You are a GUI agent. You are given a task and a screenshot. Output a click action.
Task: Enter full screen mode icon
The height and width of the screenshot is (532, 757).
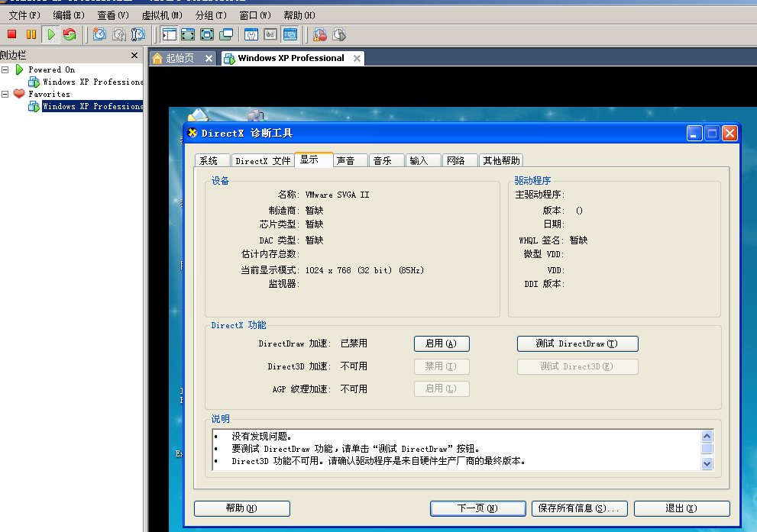pos(207,34)
